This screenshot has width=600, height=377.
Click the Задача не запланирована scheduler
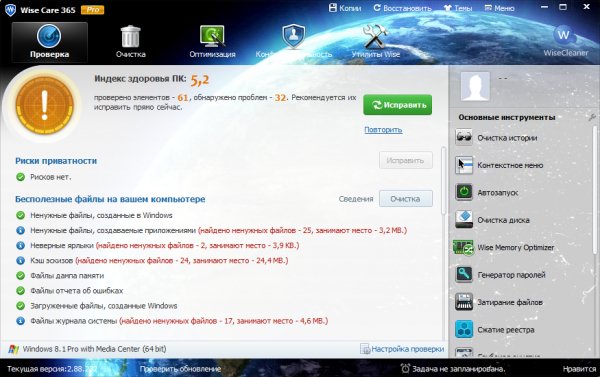tap(453, 369)
